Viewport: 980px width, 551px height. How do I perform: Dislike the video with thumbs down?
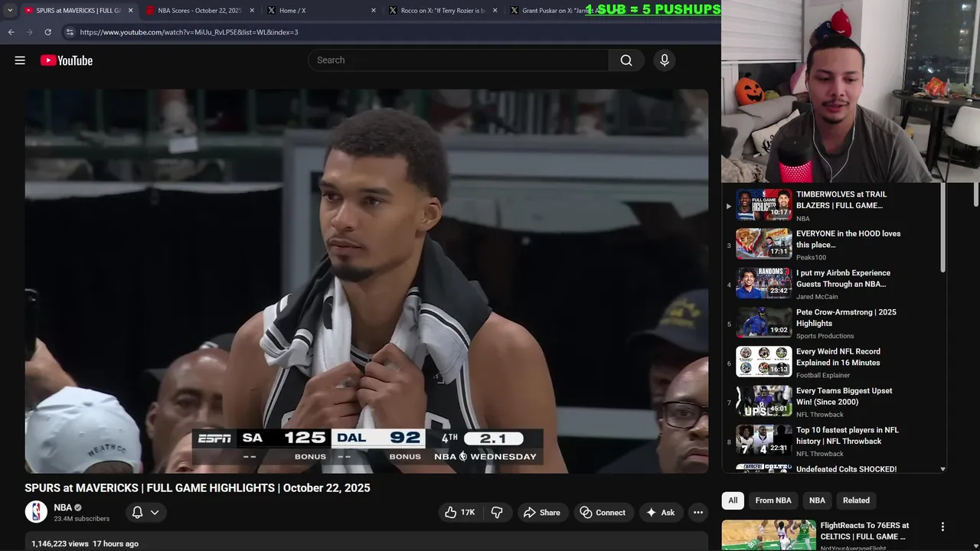click(x=497, y=513)
